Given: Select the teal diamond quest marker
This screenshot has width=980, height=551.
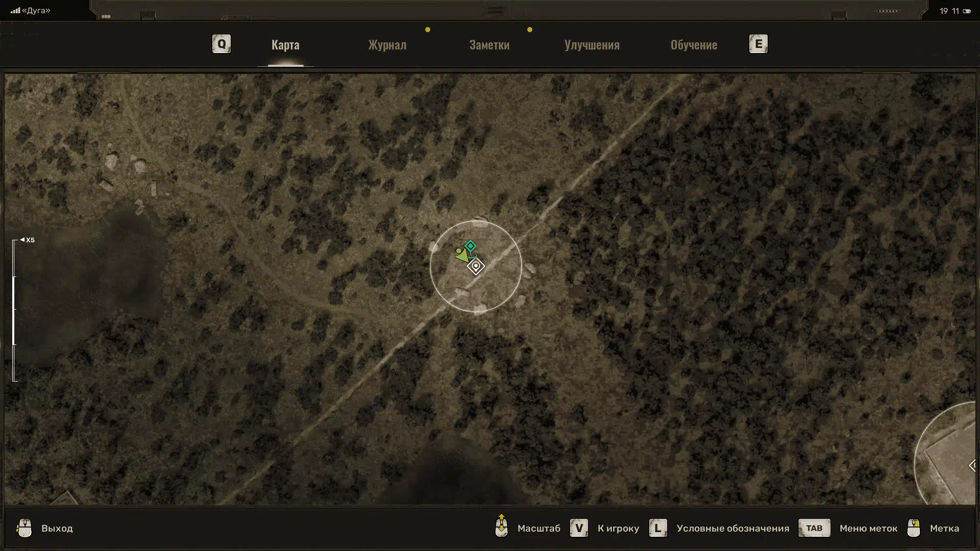Looking at the screenshot, I should pos(470,246).
